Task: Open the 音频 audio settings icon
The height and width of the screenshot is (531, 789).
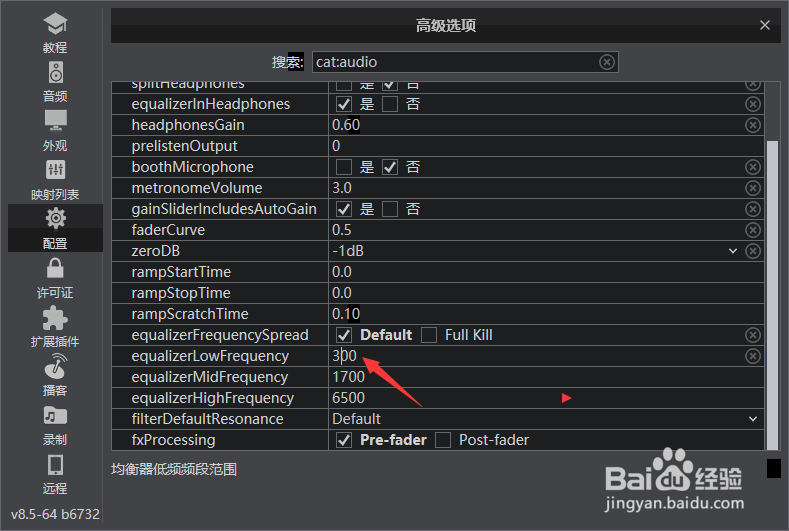Action: [55, 72]
